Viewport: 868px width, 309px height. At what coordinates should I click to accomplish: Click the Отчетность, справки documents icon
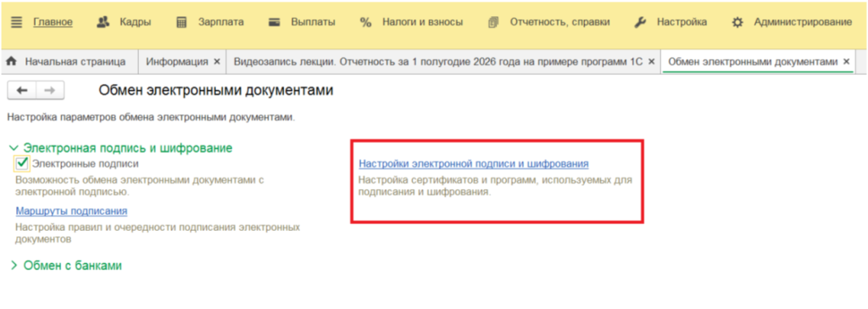(x=493, y=23)
